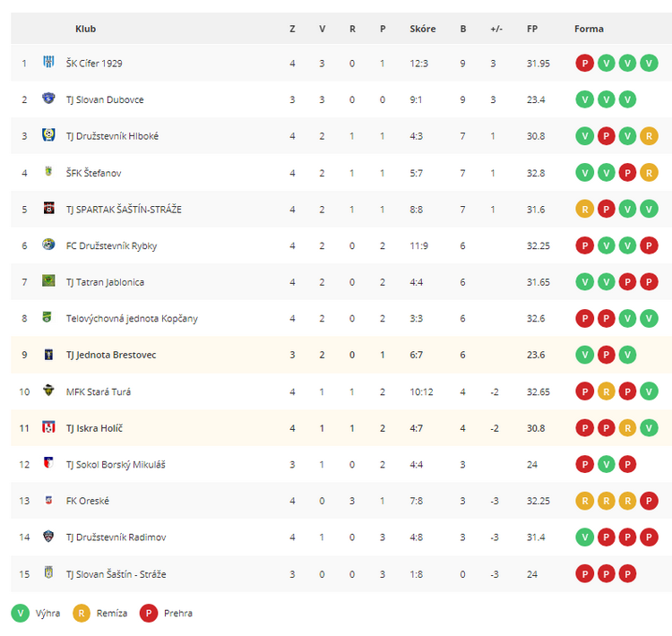Image resolution: width=672 pixels, height=636 pixels.
Task: Open TJ Jednota Brestovec team link
Action: pyautogui.click(x=111, y=356)
